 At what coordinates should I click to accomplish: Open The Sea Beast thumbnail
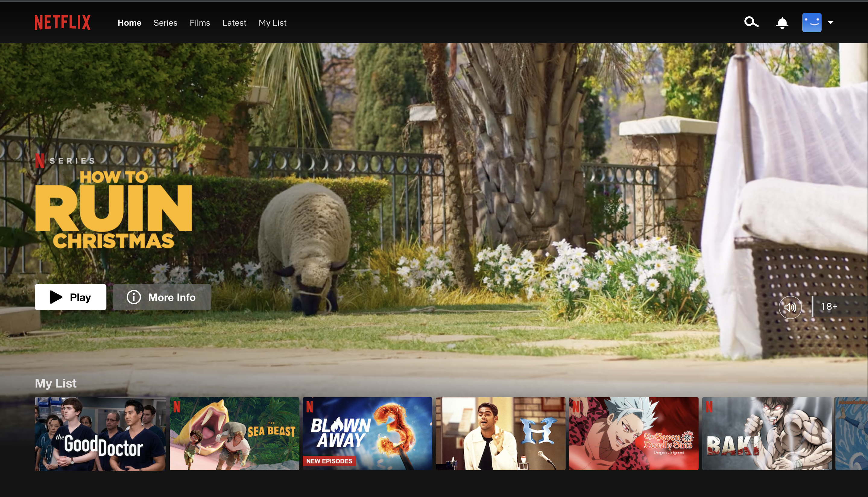234,433
